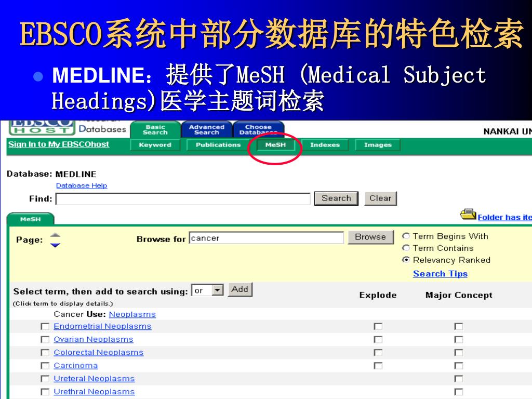
Task: Select Term Contains radio button
Action: pos(406,248)
